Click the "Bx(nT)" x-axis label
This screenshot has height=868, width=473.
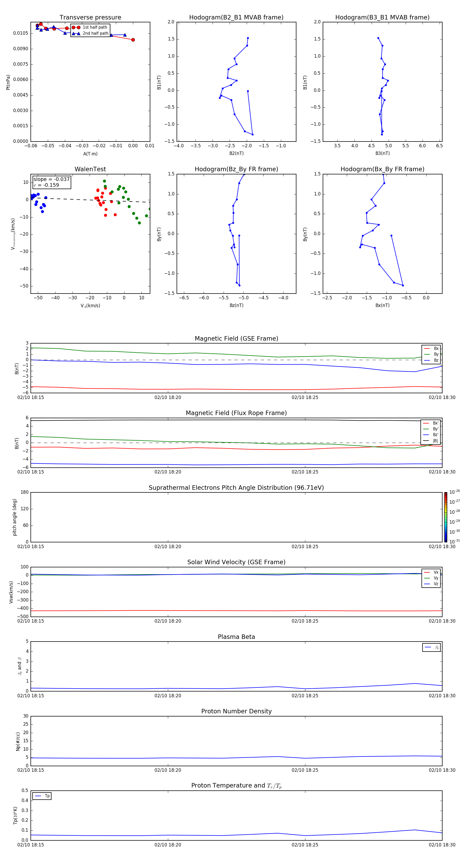tap(382, 305)
